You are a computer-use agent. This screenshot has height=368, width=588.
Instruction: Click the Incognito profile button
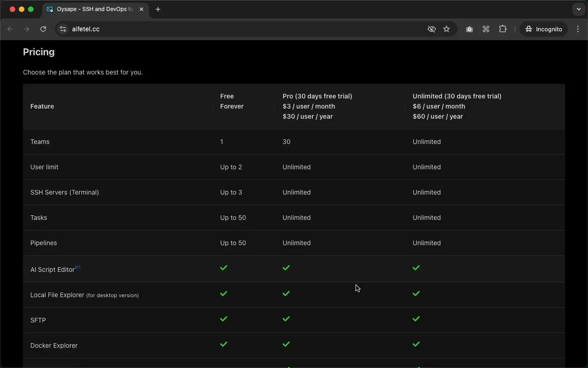[x=543, y=29]
